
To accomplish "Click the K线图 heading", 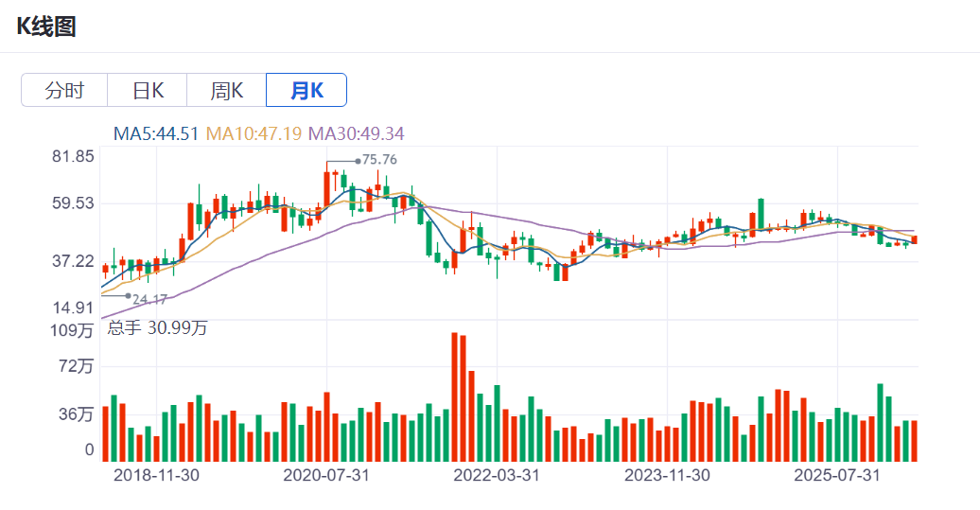I will click(x=45, y=26).
